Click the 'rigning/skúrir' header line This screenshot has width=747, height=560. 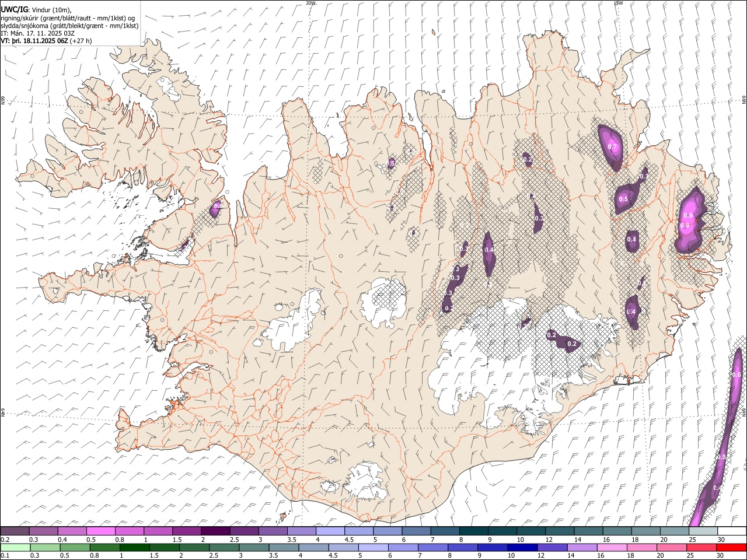69,17
